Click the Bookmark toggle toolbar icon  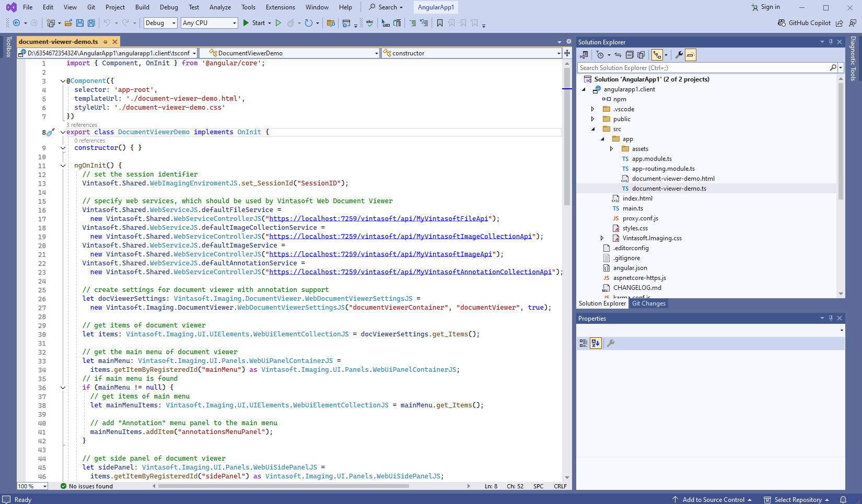coord(440,23)
